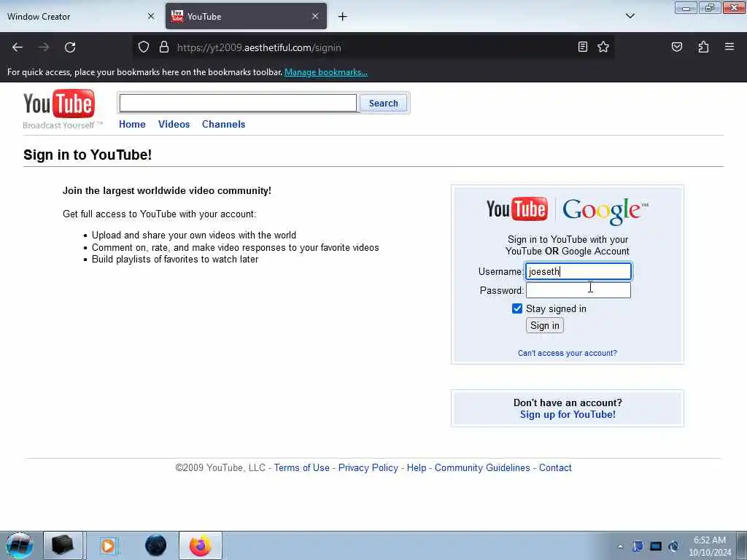Image resolution: width=747 pixels, height=560 pixels.
Task: Open the Windows Start orb
Action: (x=20, y=545)
